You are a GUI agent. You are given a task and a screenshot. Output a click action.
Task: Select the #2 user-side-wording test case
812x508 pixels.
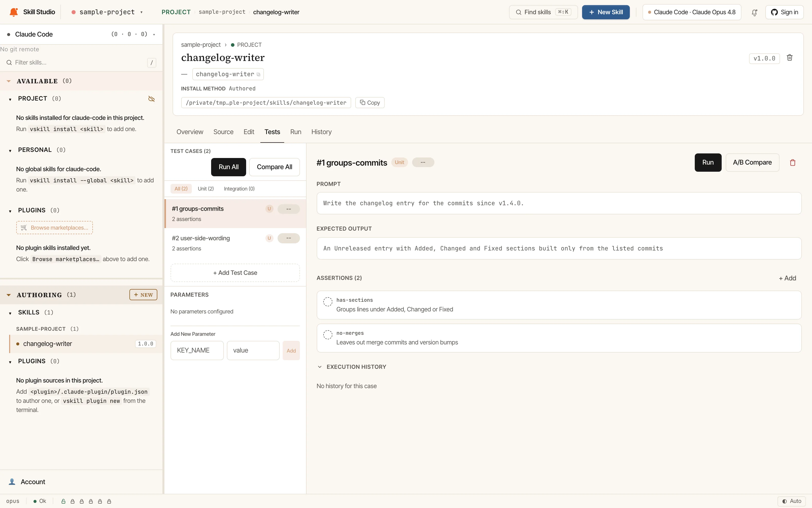click(235, 243)
